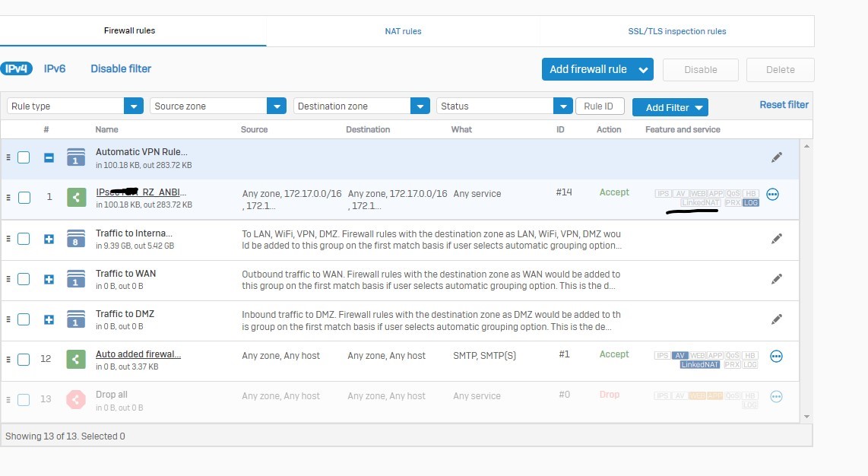
Task: Click the Showing 13 of 13 status text
Action: click(x=65, y=436)
